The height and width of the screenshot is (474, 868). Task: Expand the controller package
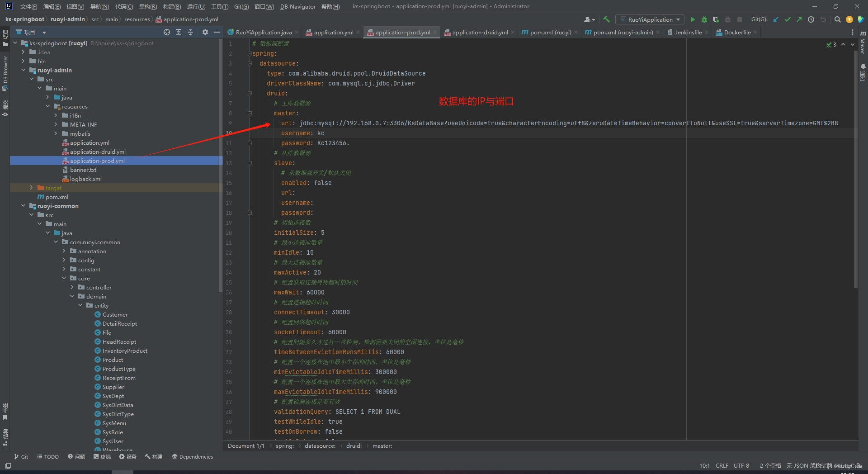point(72,287)
